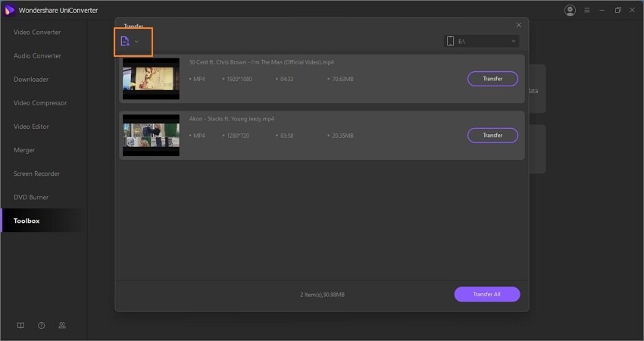Minimize the UniConverter window
Screen dimensions: 644x341
click(x=602, y=11)
